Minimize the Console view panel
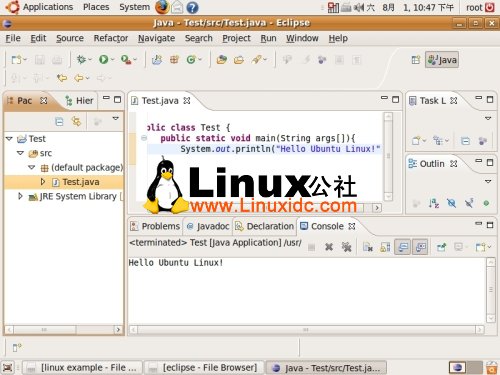The height and width of the screenshot is (375, 500). 479,224
